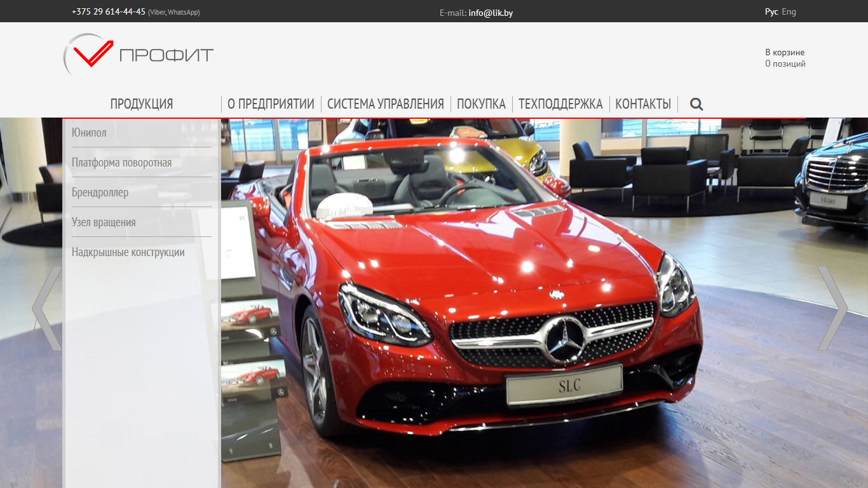
Task: Click the info@lik.by email link
Action: pyautogui.click(x=491, y=13)
